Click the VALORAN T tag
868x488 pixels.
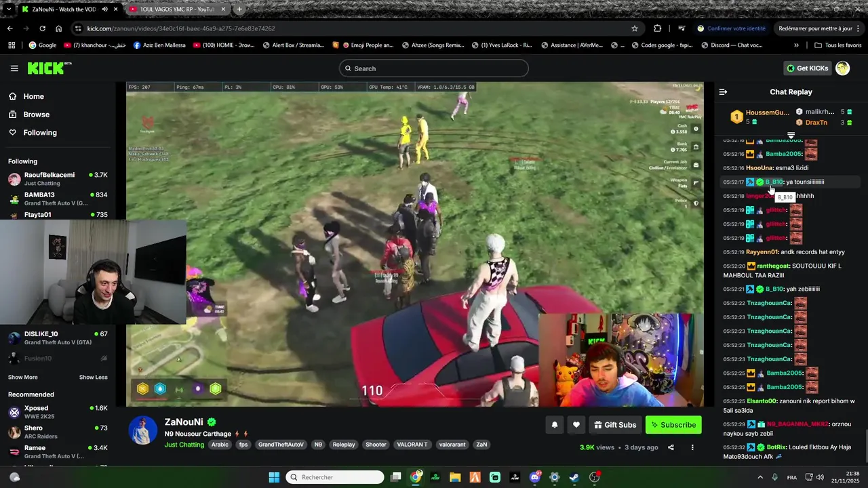[412, 445]
